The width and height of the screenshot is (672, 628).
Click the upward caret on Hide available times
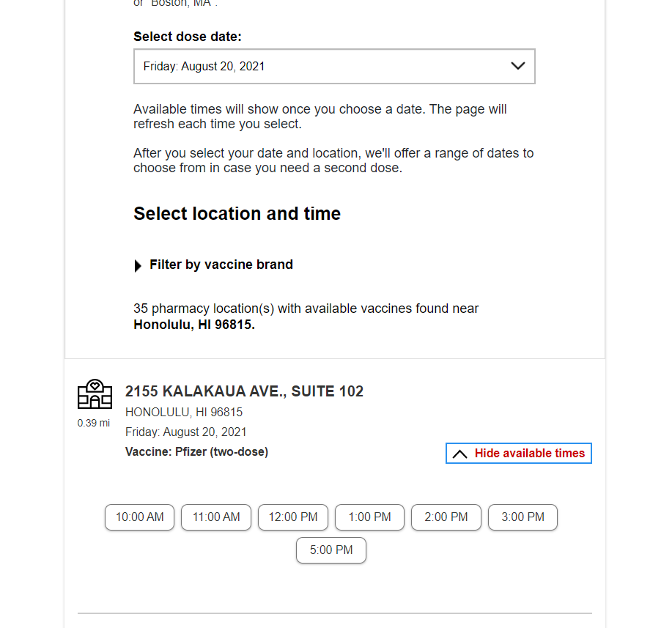460,454
